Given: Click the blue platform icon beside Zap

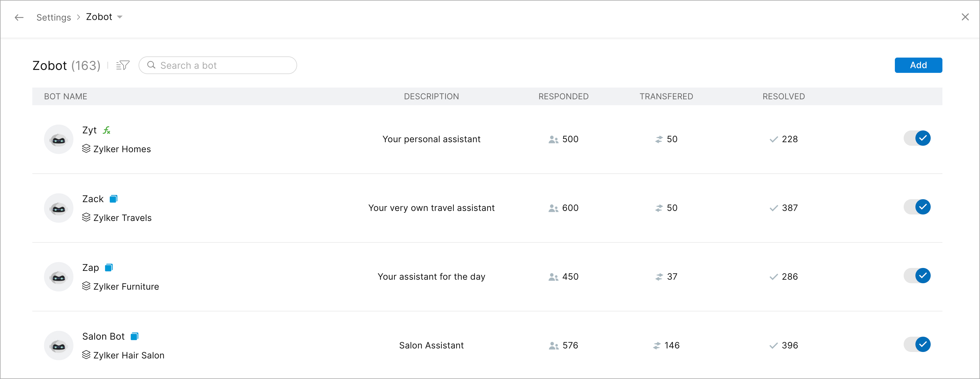Looking at the screenshot, I should [x=109, y=268].
